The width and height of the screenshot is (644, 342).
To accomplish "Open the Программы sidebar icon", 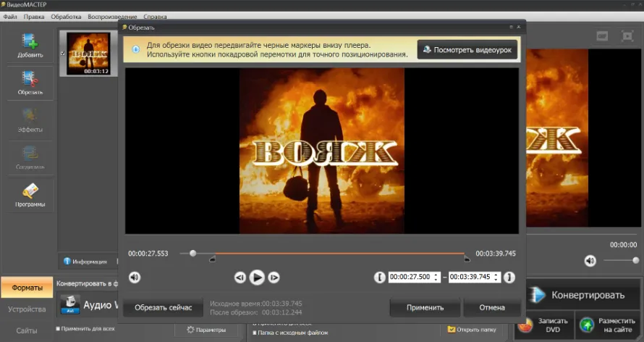I will click(x=30, y=195).
